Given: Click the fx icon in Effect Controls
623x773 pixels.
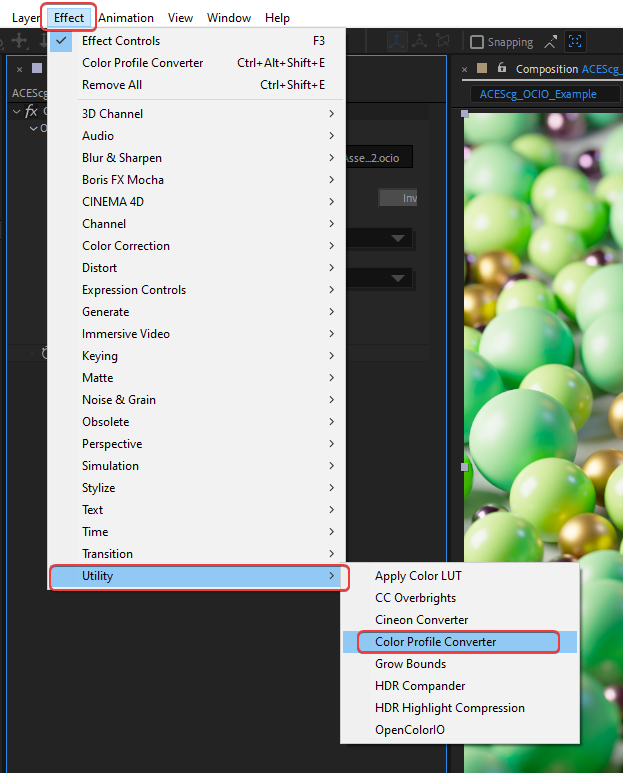Looking at the screenshot, I should [31, 111].
